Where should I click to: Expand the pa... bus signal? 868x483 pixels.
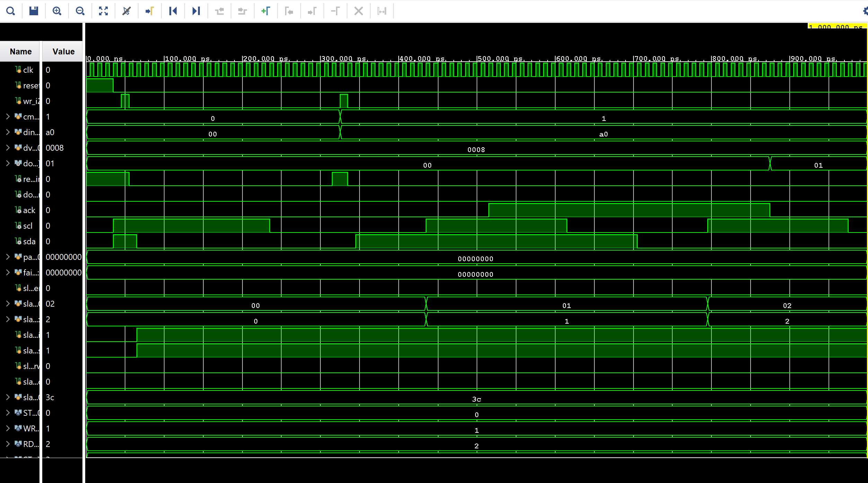[8, 257]
